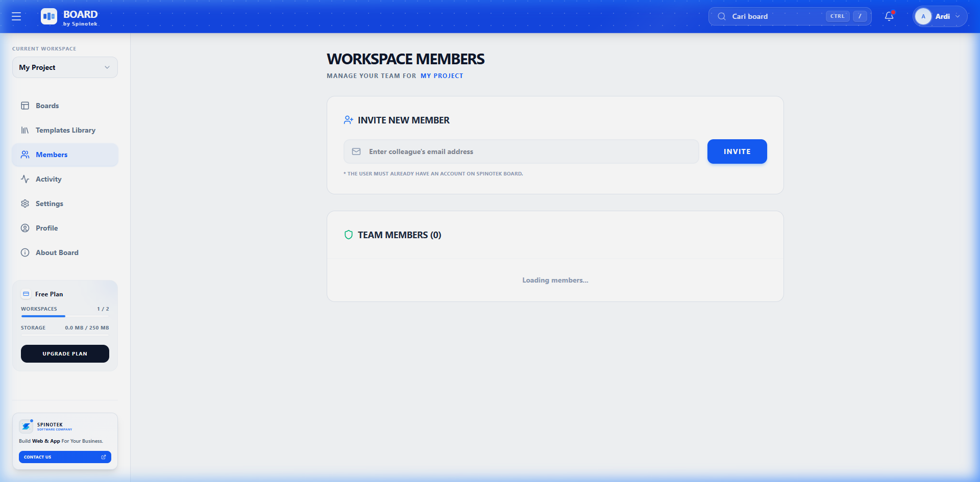Click the Contact Us button

(x=65, y=457)
